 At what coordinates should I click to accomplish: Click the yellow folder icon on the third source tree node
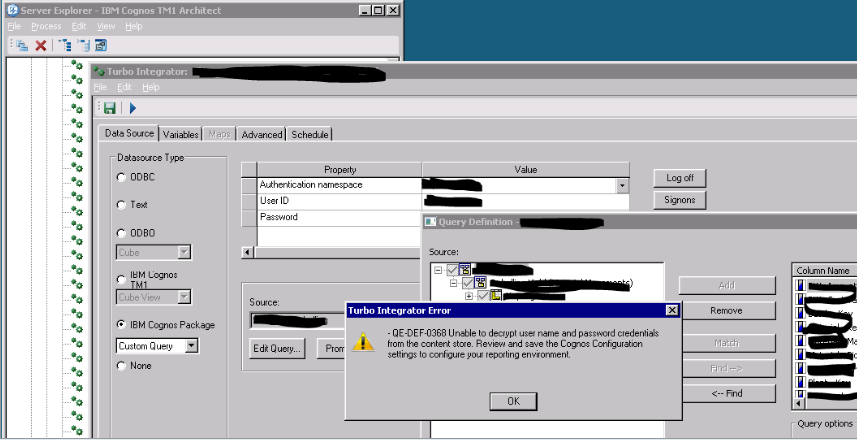click(x=496, y=296)
